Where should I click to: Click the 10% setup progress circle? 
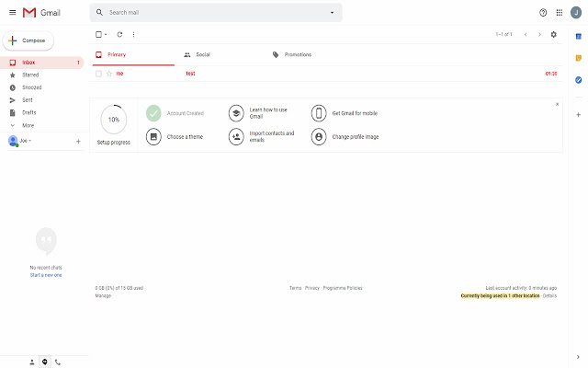(x=114, y=120)
